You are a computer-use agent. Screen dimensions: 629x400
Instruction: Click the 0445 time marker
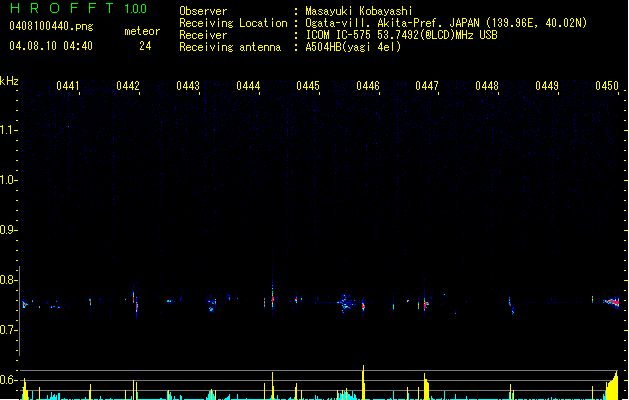[308, 86]
